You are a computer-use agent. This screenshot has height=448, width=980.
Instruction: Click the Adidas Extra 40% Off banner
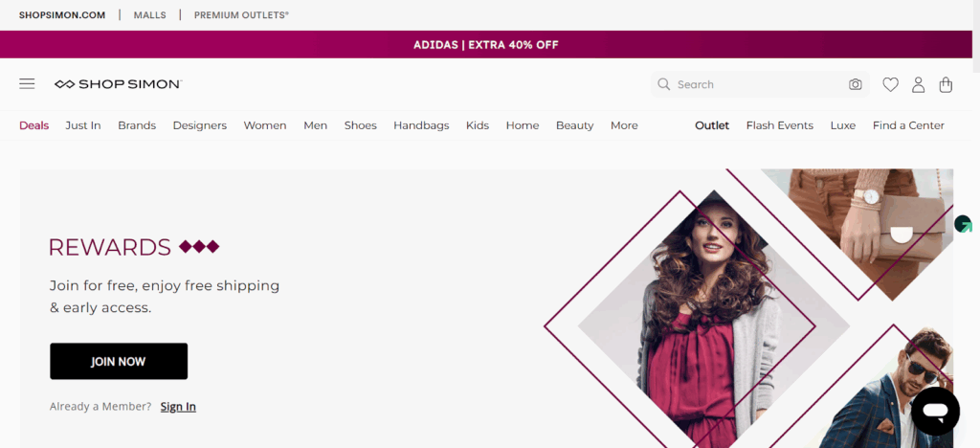(x=486, y=45)
